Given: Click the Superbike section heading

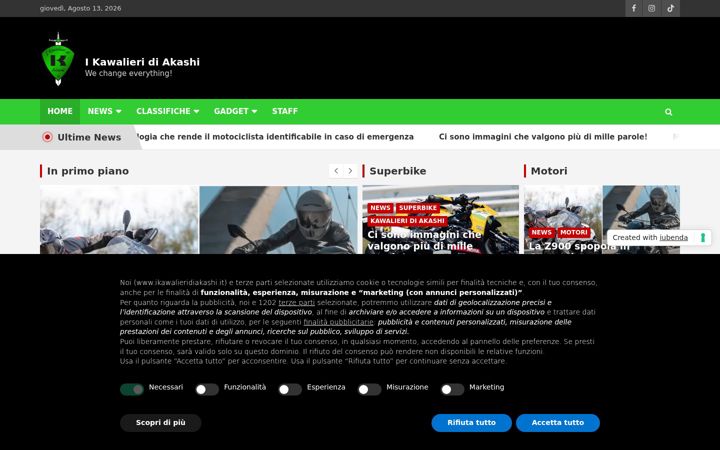Looking at the screenshot, I should coord(398,171).
